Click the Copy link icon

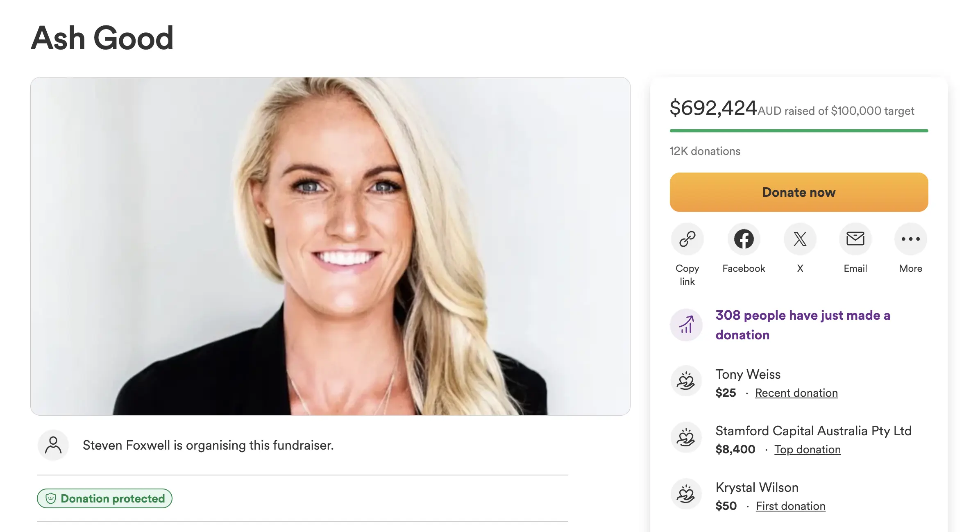pyautogui.click(x=687, y=239)
